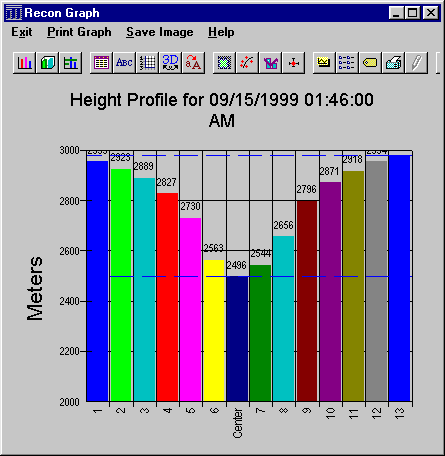Click the yellow line graph icon
445x456 pixels.
[324, 63]
